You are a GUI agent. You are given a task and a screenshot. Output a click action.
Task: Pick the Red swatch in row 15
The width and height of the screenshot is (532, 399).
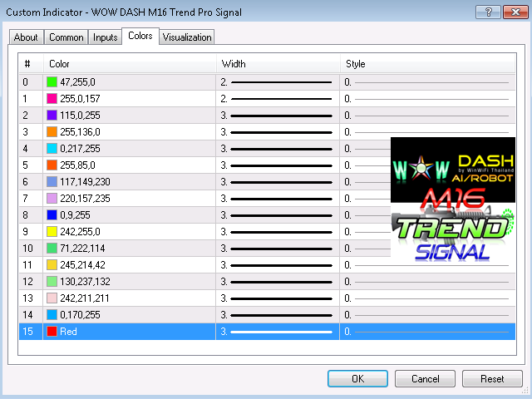coord(52,332)
